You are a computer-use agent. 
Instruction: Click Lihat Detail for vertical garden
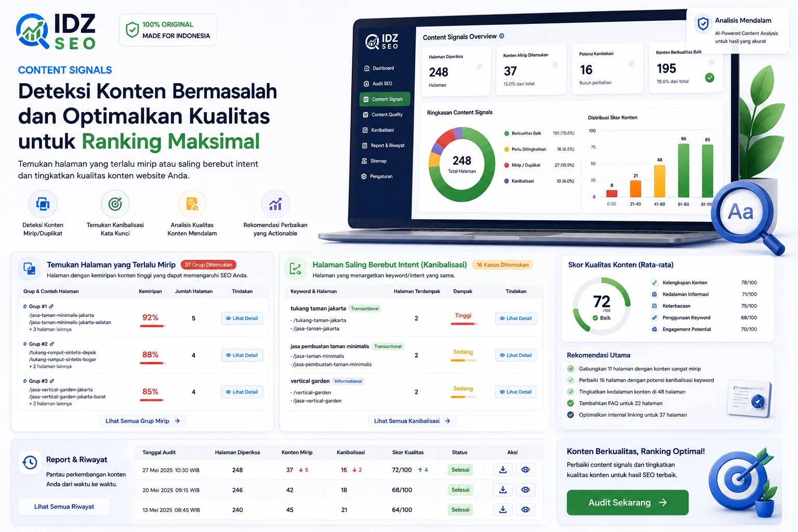(516, 392)
